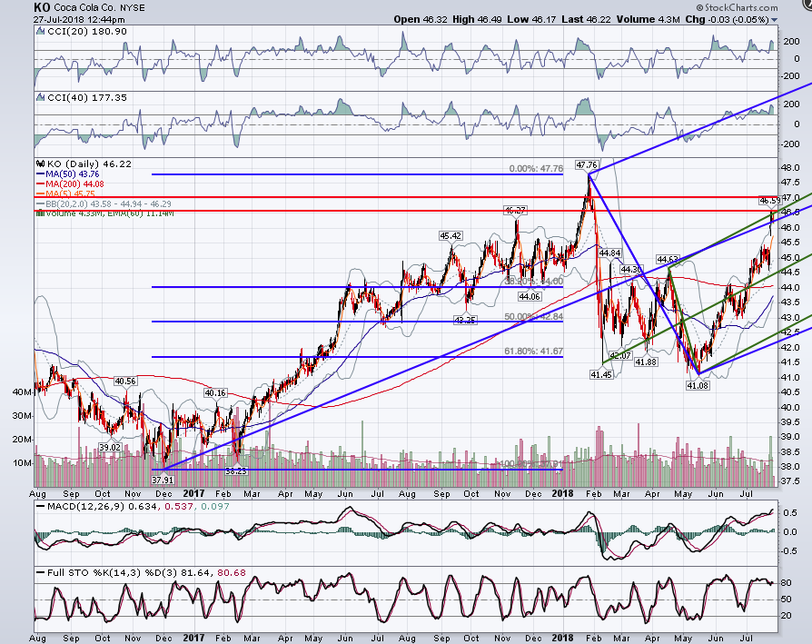Screen dimensions: 812x644
Task: Click the 39.02 price callout
Action: pyautogui.click(x=110, y=447)
